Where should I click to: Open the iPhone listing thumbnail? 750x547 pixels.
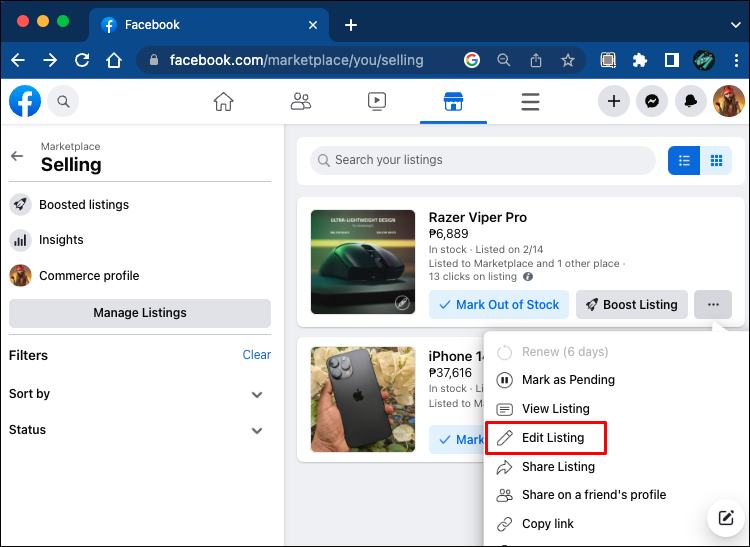pos(363,399)
